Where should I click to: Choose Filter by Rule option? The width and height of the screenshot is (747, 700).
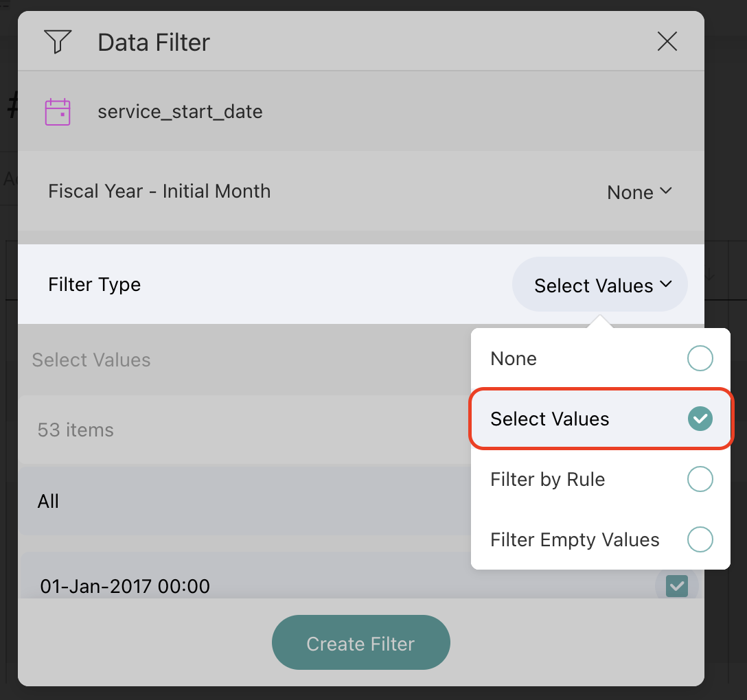547,479
